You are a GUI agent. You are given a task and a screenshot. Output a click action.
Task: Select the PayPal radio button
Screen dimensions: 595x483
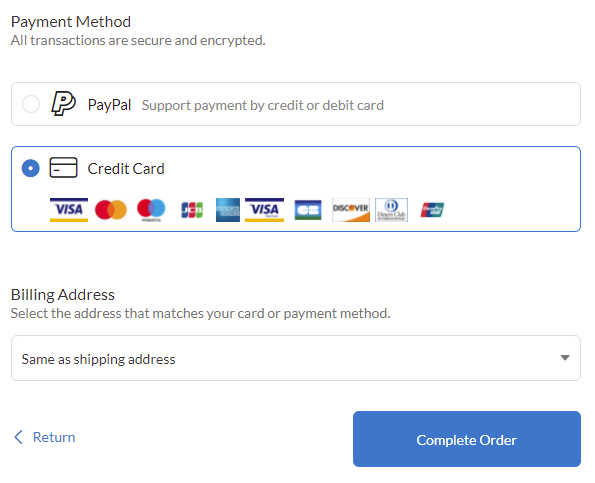pyautogui.click(x=31, y=104)
